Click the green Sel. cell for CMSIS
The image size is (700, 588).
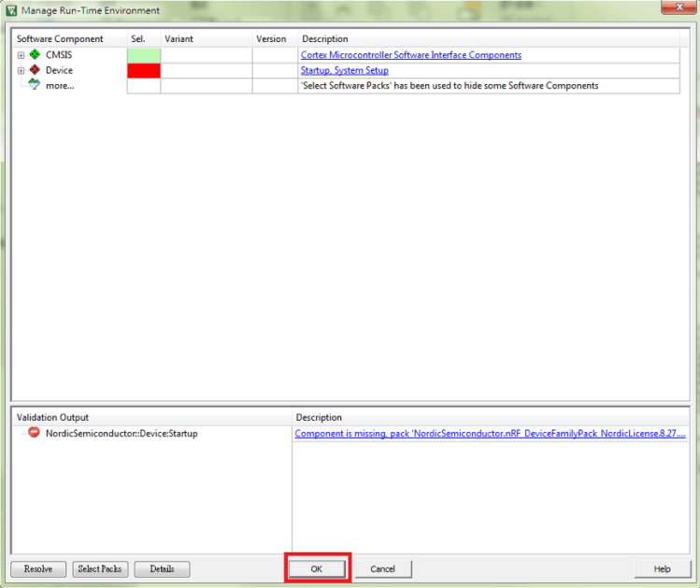tap(144, 55)
